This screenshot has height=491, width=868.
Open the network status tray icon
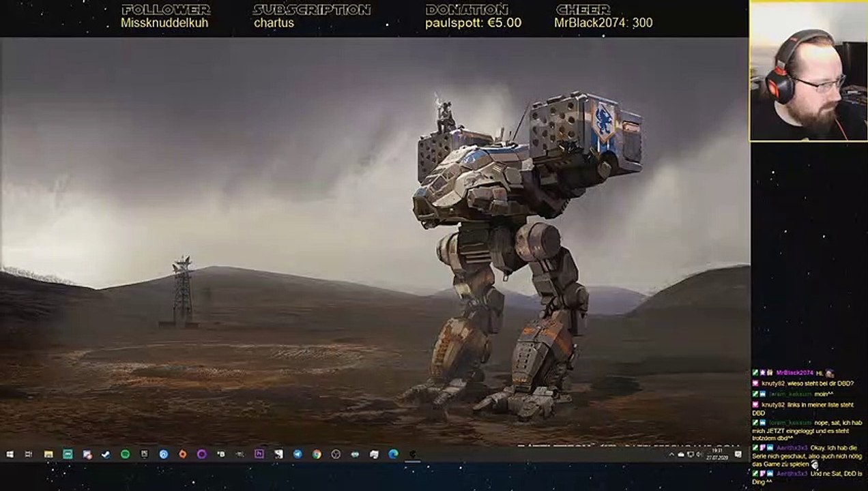pyautogui.click(x=691, y=455)
